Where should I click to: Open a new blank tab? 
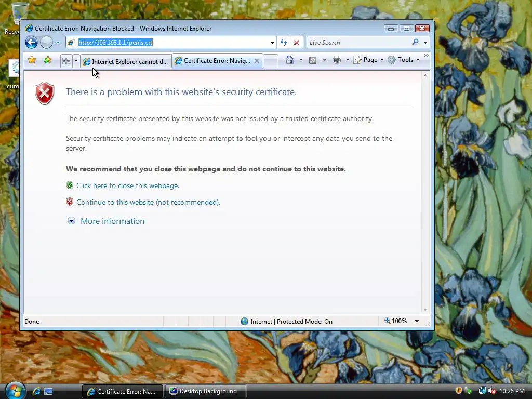271,61
